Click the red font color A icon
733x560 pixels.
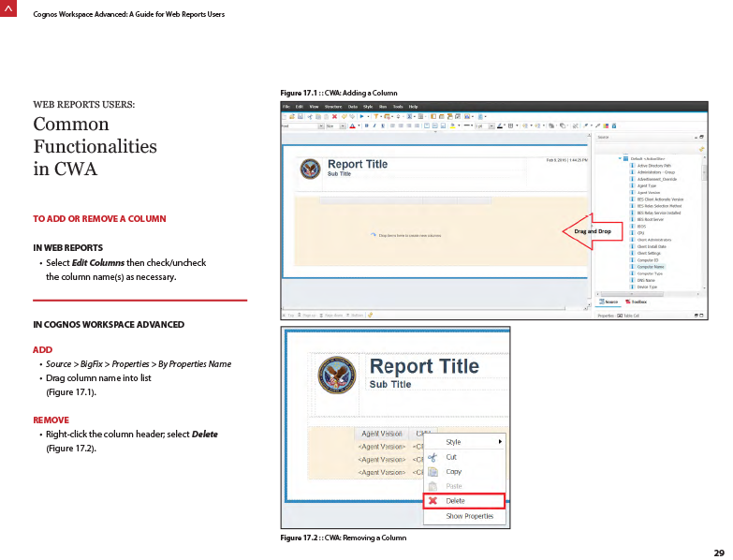point(353,126)
